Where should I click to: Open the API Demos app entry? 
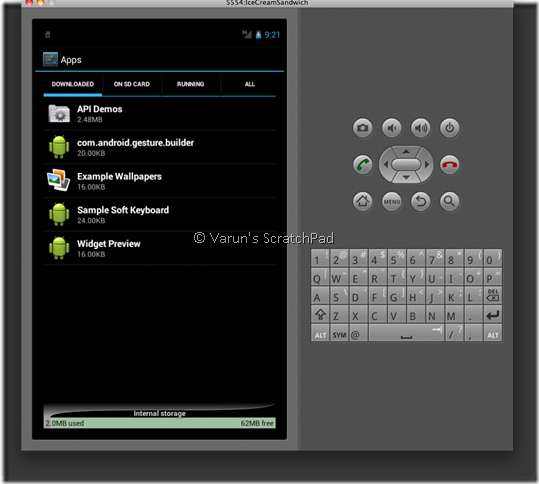160,113
